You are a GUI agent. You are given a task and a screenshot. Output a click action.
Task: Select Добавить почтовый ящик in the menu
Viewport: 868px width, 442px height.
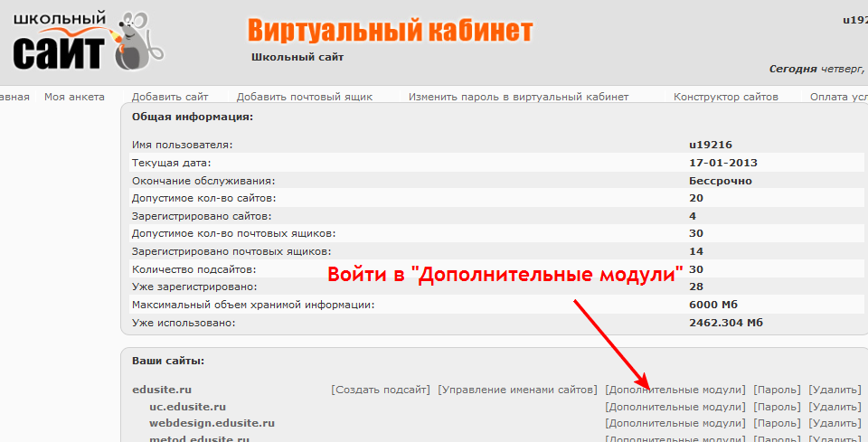(305, 97)
